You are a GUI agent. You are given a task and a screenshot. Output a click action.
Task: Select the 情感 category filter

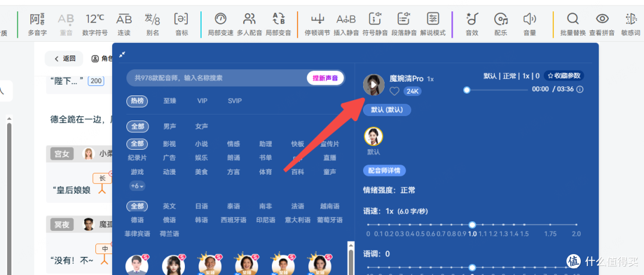coord(233,144)
